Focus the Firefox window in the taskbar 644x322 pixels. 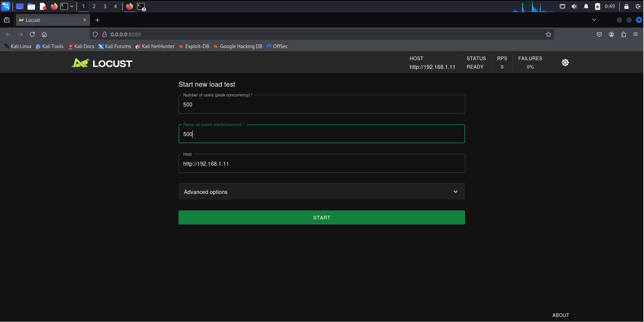[x=129, y=6]
